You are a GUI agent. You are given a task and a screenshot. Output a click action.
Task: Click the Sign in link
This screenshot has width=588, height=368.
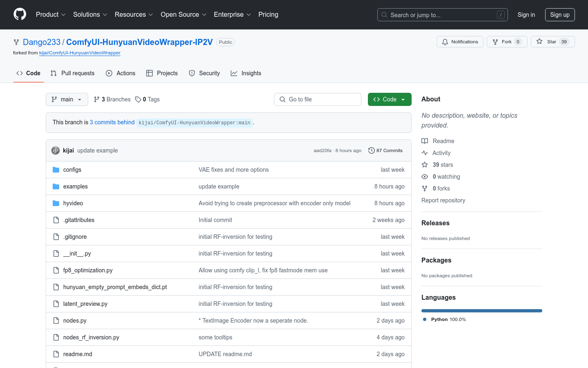pyautogui.click(x=526, y=15)
